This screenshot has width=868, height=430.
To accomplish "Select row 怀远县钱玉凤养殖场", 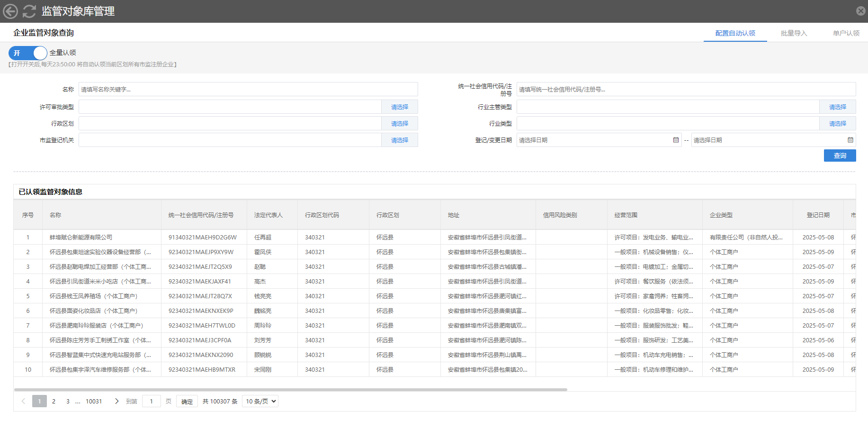I will coord(434,296).
